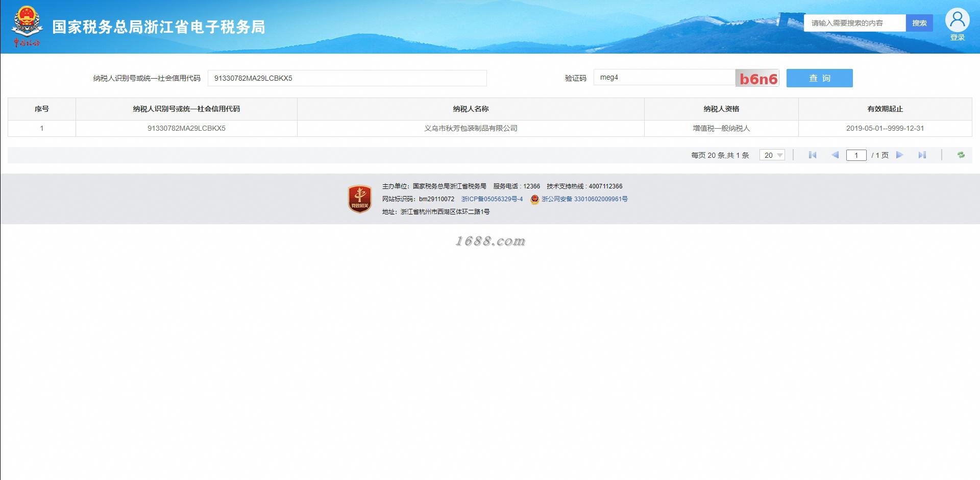
Task: Click the user login avatar icon
Action: tap(957, 20)
